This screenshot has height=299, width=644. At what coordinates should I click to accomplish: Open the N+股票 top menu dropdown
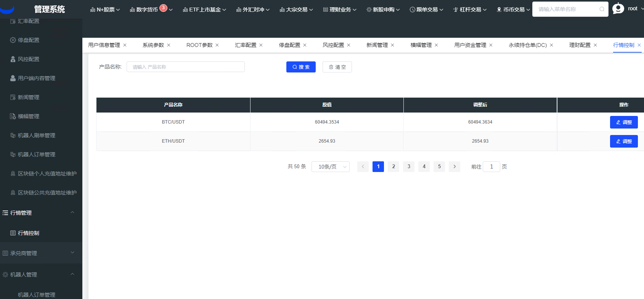(105, 10)
